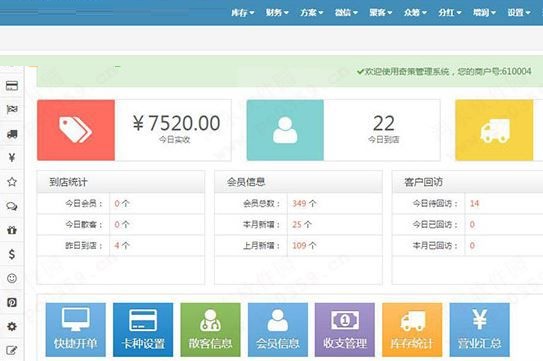
Task: Open the 众筹 menu
Action: [415, 13]
